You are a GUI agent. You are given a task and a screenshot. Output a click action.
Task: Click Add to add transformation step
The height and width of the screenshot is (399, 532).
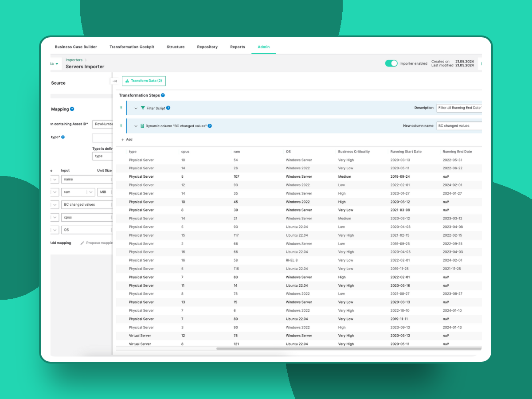(127, 140)
